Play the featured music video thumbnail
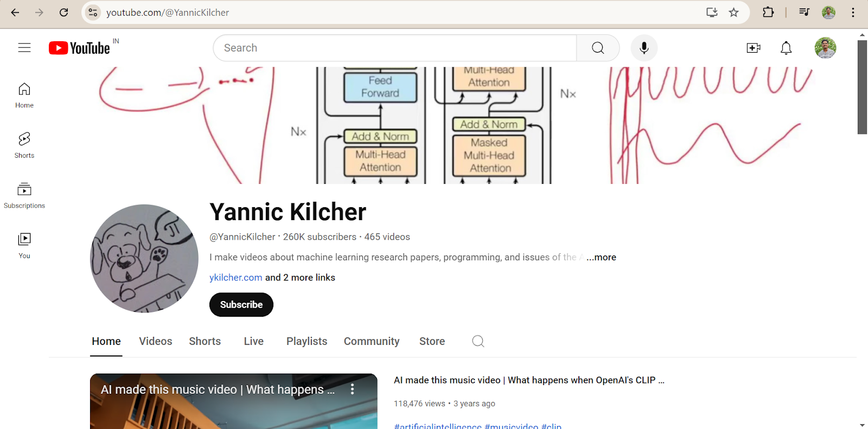The height and width of the screenshot is (429, 868). [233, 401]
